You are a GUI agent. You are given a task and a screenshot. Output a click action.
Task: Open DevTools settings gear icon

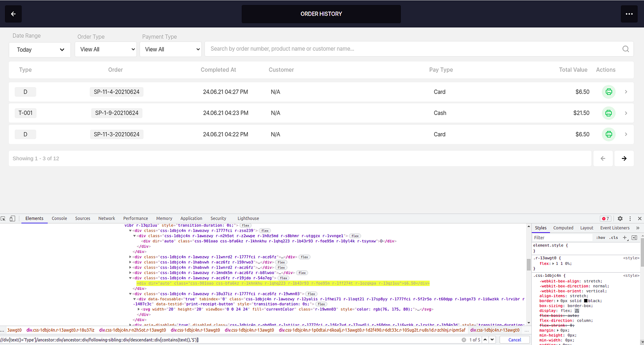coord(619,218)
